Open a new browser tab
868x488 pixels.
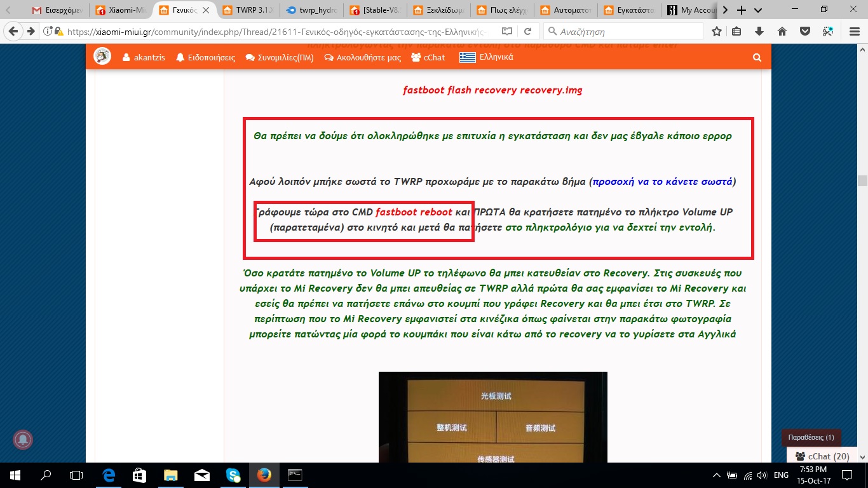(741, 10)
